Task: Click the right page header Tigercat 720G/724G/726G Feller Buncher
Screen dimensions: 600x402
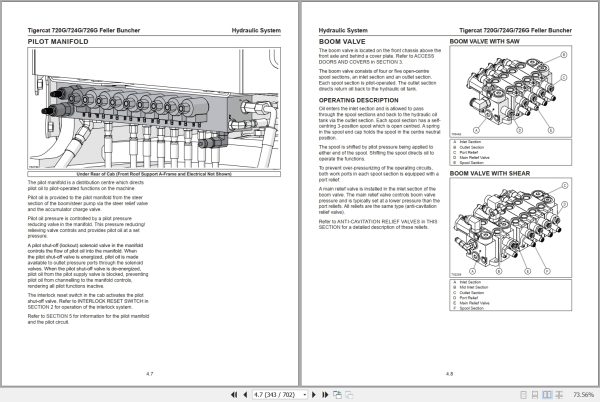Action: click(515, 30)
